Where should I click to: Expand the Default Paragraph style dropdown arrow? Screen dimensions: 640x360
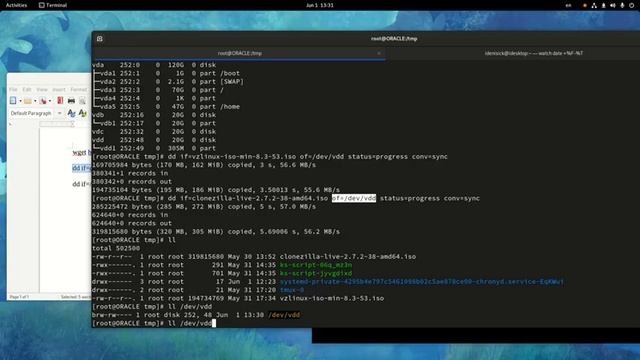pyautogui.click(x=60, y=113)
